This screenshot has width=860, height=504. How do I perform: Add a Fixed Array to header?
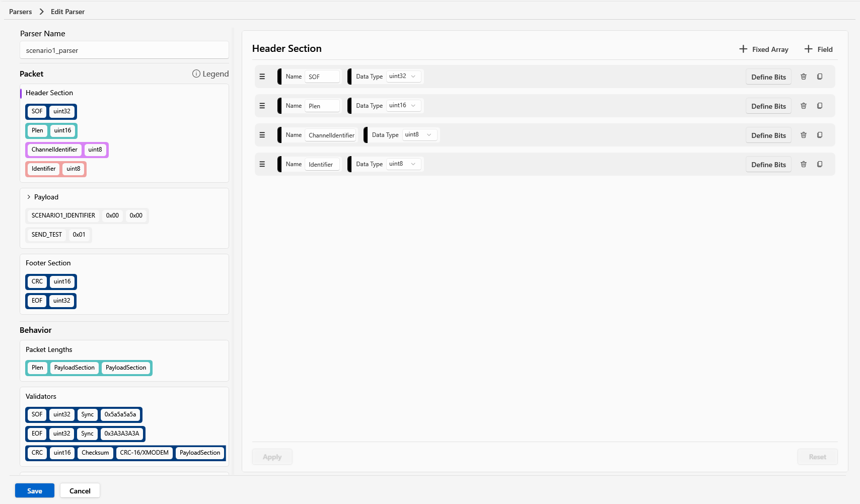(x=764, y=49)
